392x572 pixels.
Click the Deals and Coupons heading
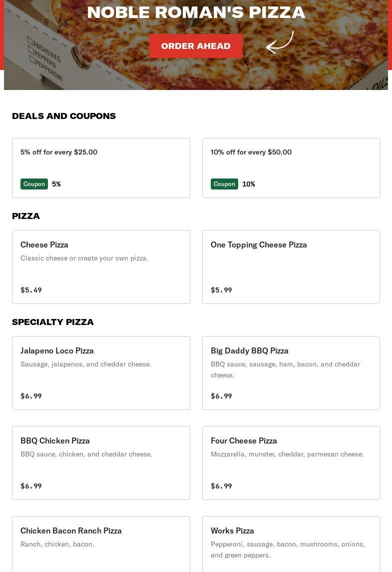coord(64,116)
